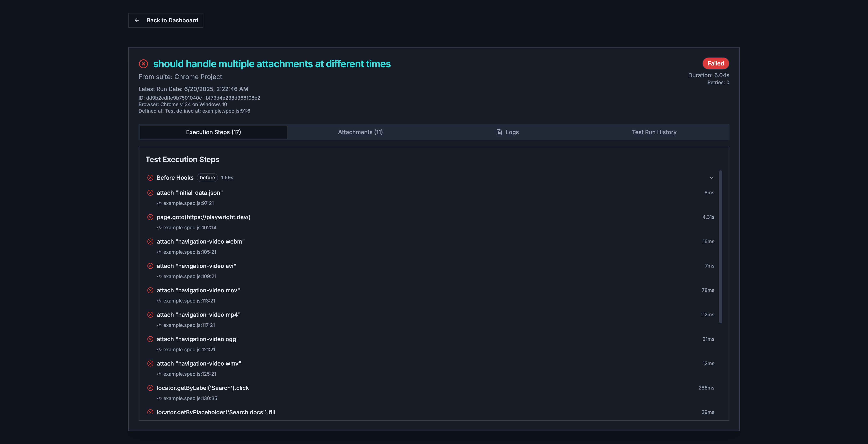Open the Logs tab
868x444 pixels.
point(507,132)
